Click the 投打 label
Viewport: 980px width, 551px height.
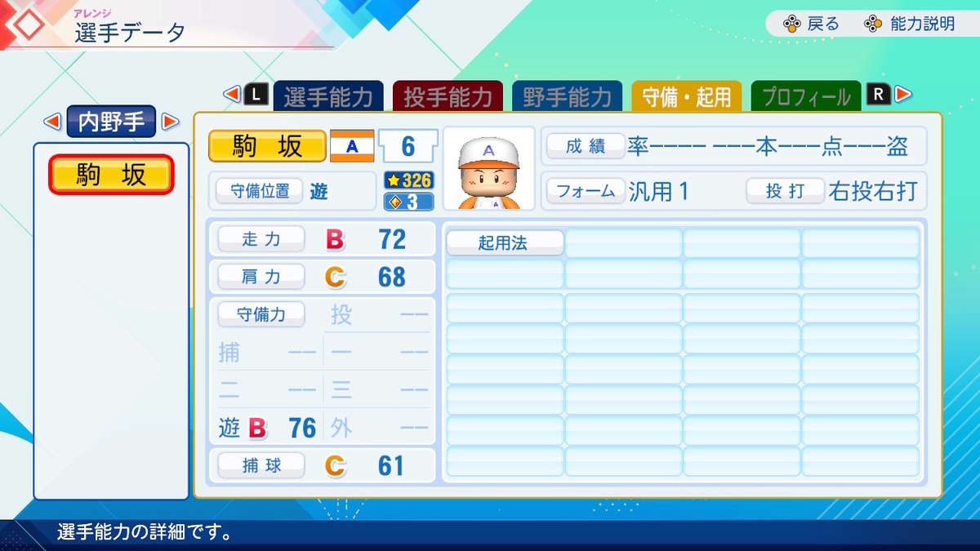(785, 191)
